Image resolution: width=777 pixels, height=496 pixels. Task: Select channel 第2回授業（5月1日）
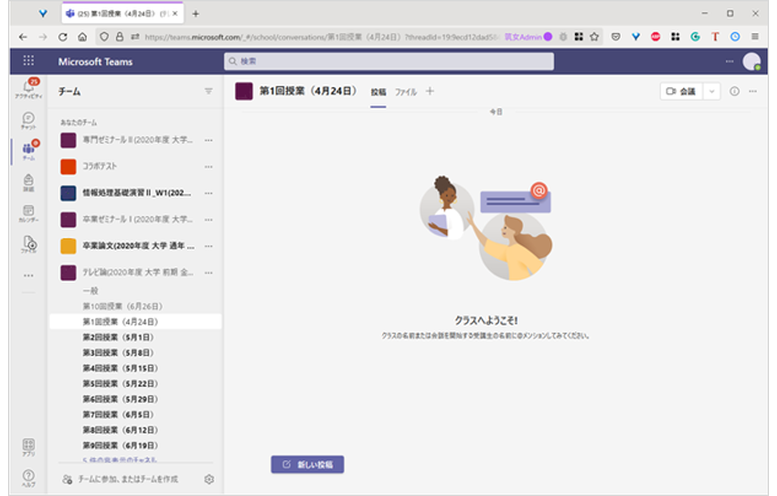click(x=118, y=337)
